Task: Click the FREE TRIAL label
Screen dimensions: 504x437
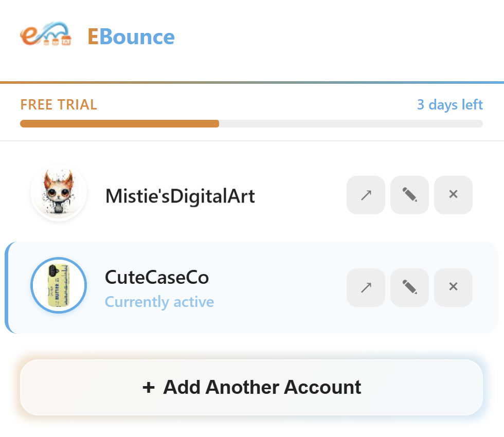Action: tap(58, 105)
